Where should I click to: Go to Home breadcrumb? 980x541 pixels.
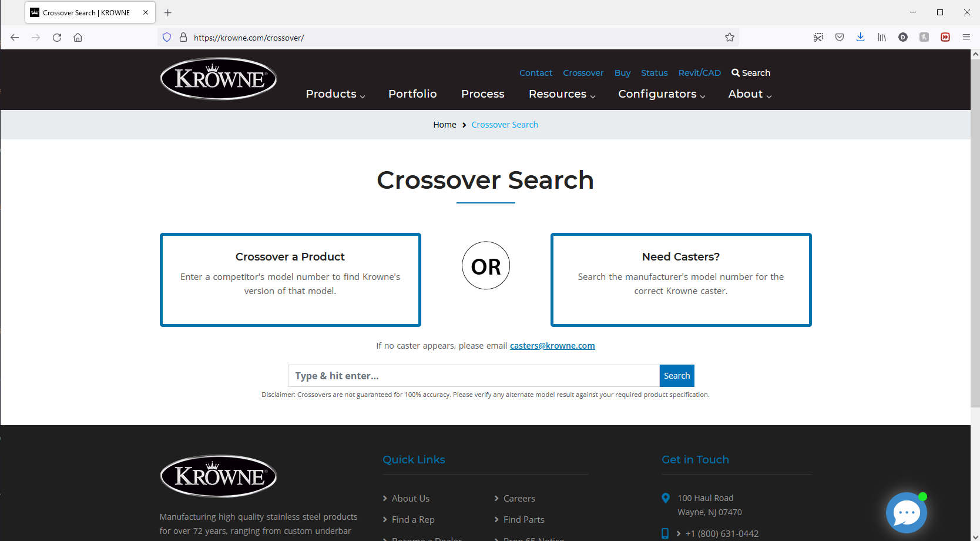(445, 125)
